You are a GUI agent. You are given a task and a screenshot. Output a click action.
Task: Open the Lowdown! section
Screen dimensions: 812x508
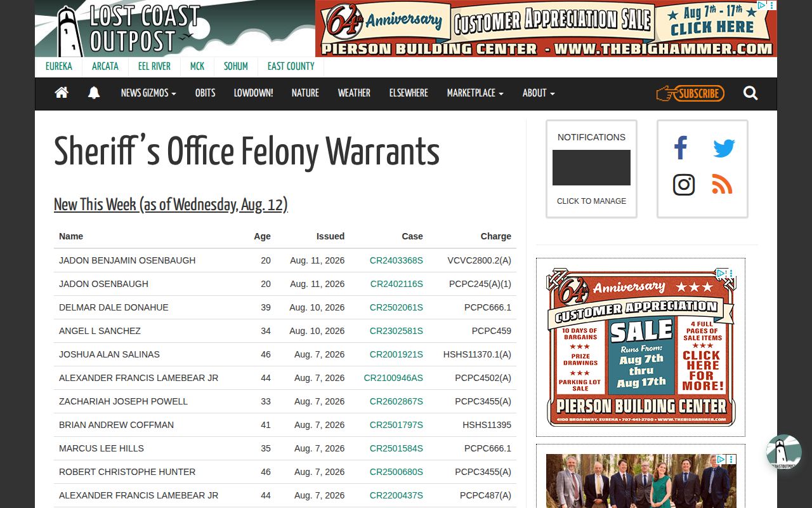coord(253,93)
